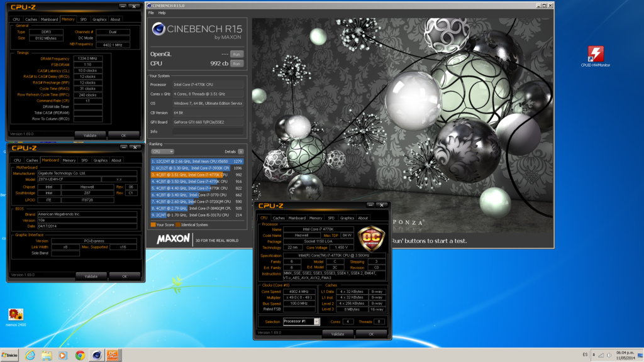Click motherboard model Z87X-UD4H-CF field
Screen dimensions: 644x362
coord(69,179)
